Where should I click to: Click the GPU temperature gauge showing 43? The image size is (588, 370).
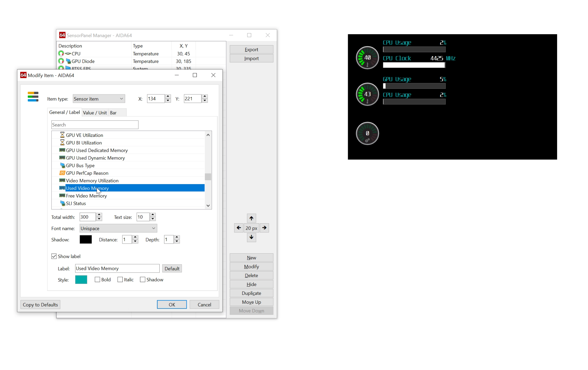pyautogui.click(x=367, y=94)
